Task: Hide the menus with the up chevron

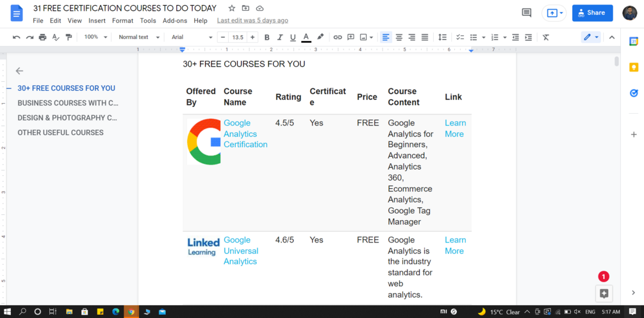Action: [x=611, y=37]
